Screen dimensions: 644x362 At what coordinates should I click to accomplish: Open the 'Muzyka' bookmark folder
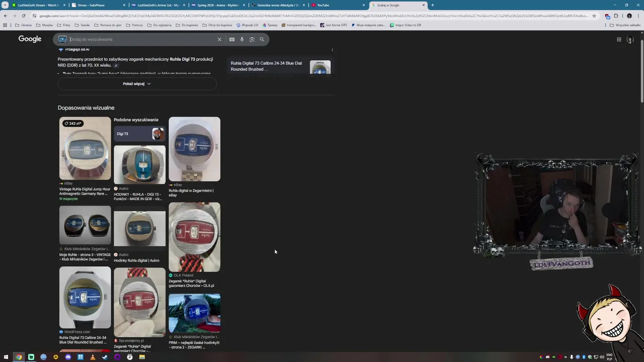(x=44, y=25)
